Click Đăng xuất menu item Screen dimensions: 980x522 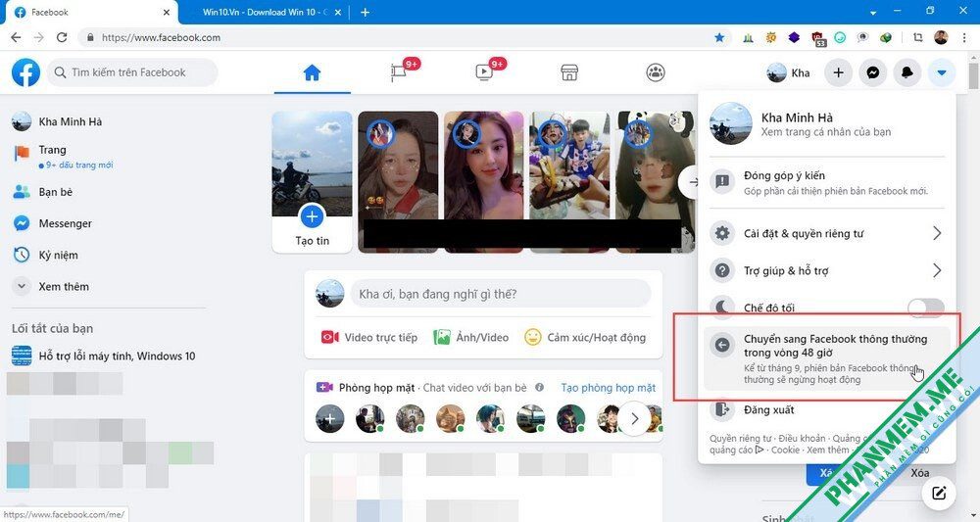click(826, 410)
